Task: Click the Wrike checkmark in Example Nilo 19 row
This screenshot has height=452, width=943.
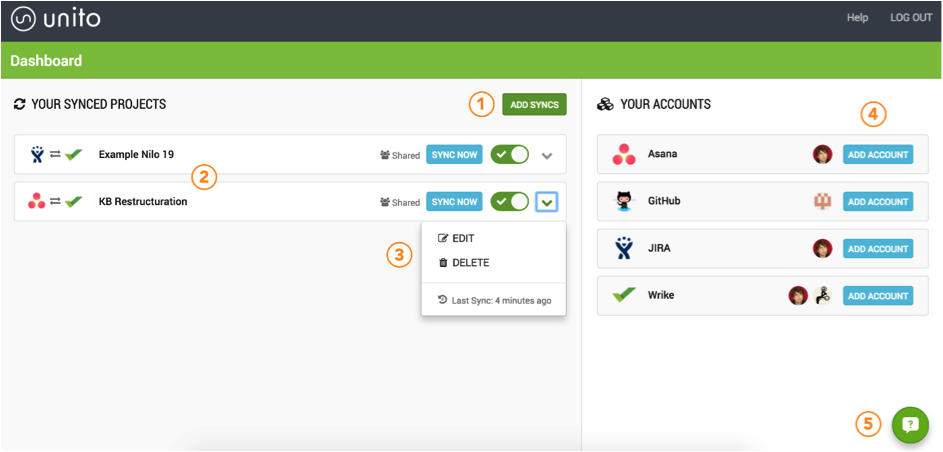Action: click(x=73, y=154)
